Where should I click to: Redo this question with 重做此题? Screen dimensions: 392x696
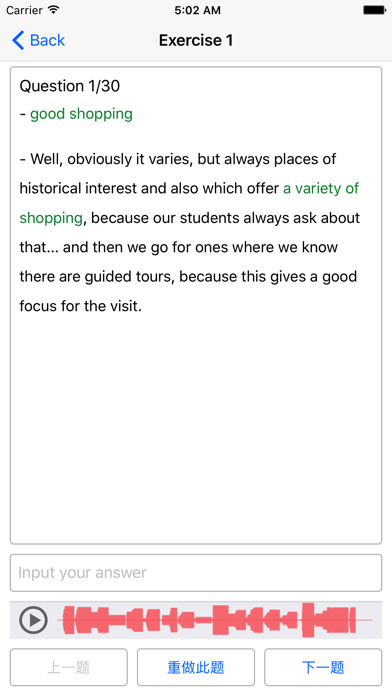point(196,667)
